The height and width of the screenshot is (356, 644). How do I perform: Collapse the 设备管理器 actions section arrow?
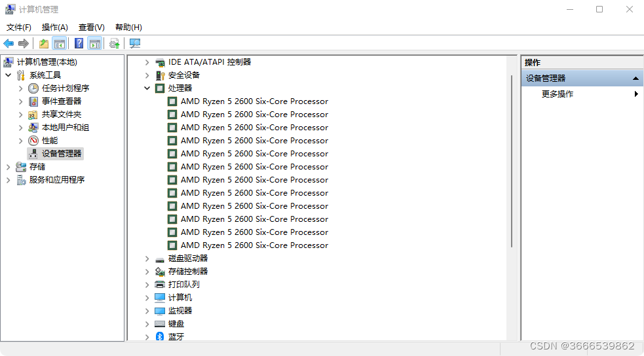pos(635,79)
